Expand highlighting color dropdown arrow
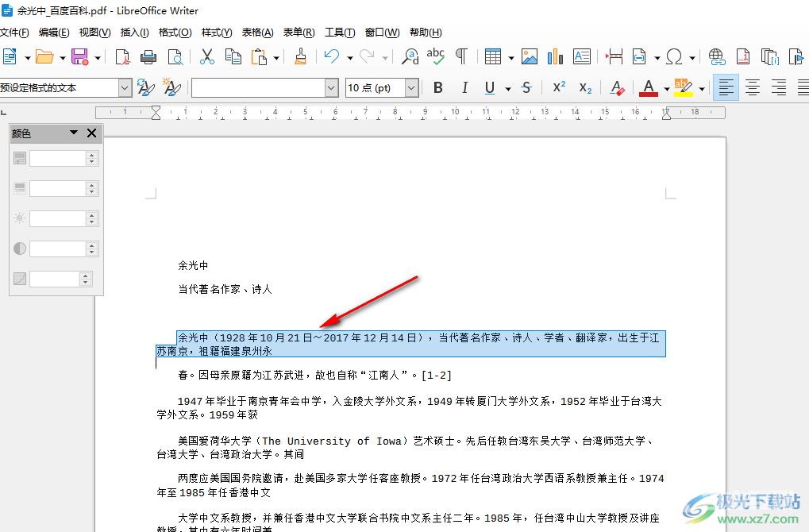 [701, 89]
